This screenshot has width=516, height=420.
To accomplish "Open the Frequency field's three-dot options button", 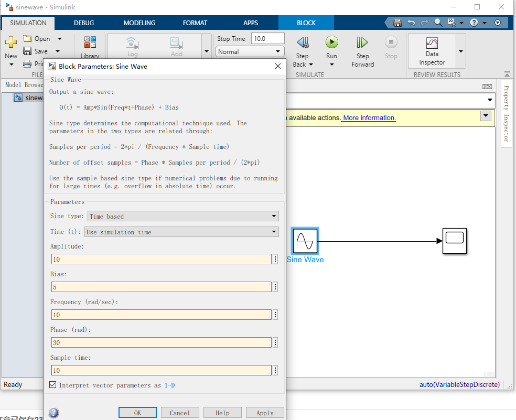I will click(275, 315).
